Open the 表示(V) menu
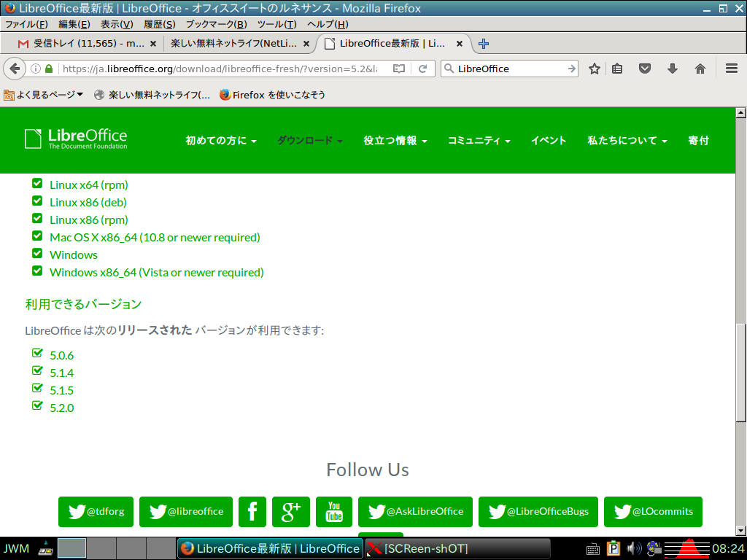 [x=117, y=24]
